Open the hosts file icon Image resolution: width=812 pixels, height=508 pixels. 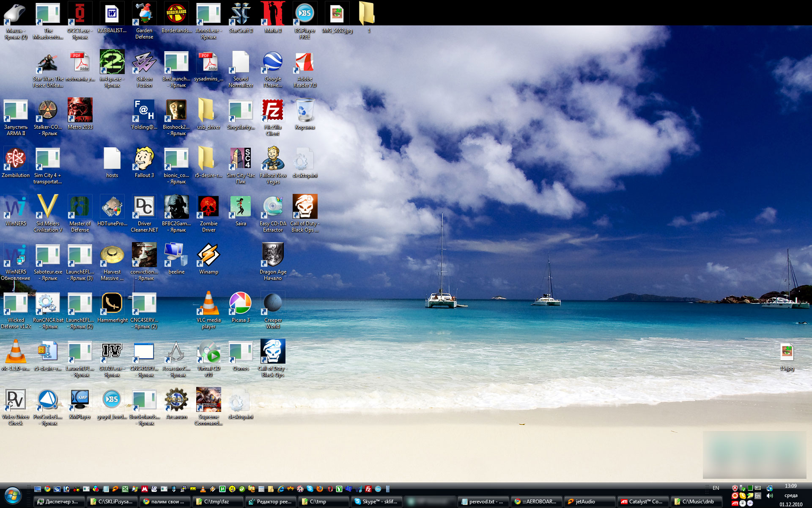pyautogui.click(x=112, y=163)
